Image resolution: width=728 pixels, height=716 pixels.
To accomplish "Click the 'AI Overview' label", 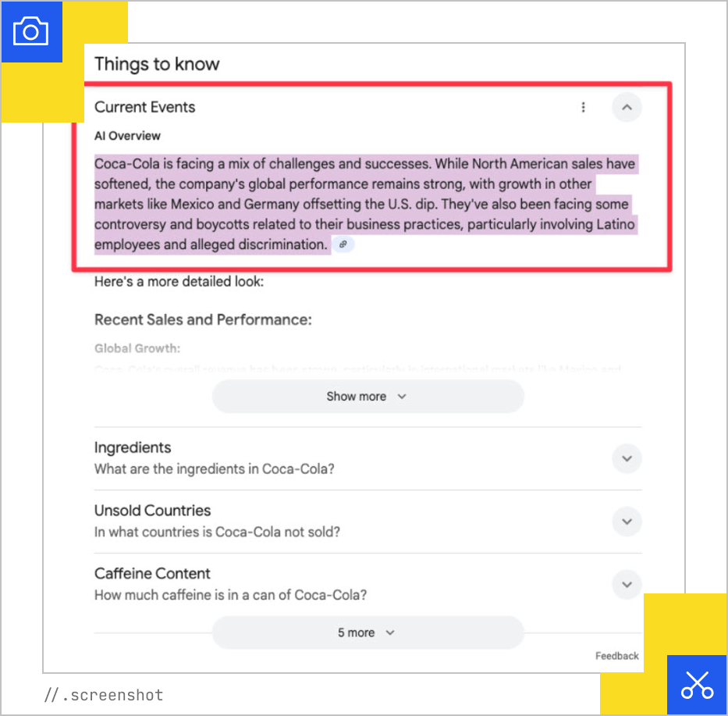I will 127,136.
